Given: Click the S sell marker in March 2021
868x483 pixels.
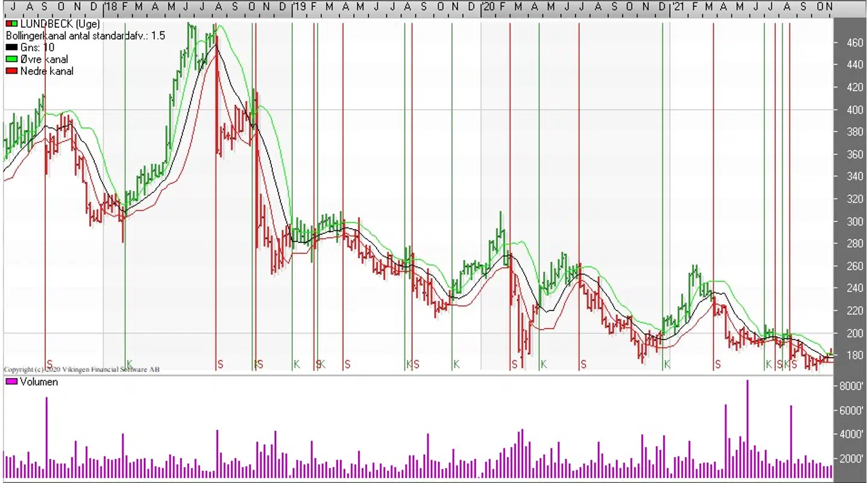Looking at the screenshot, I should coord(717,364).
